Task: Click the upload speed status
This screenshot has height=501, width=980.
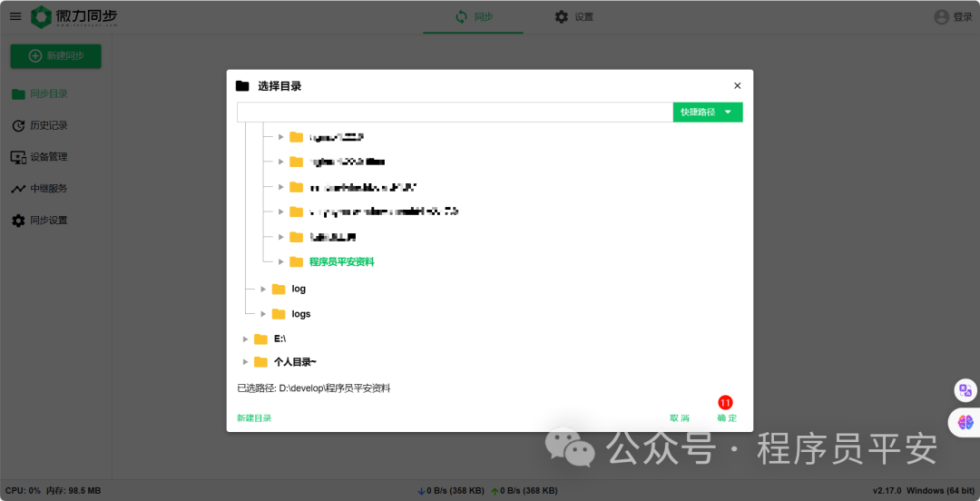Action: click(524, 491)
